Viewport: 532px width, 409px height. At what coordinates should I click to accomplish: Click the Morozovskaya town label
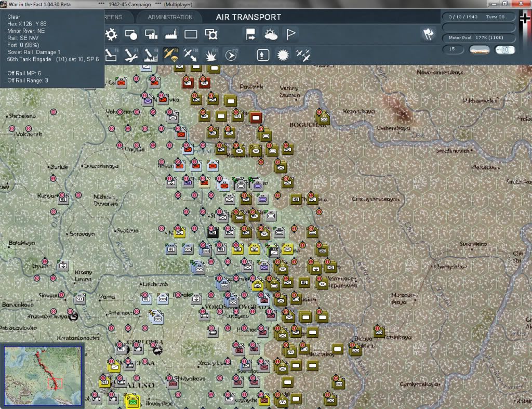coord(402,298)
